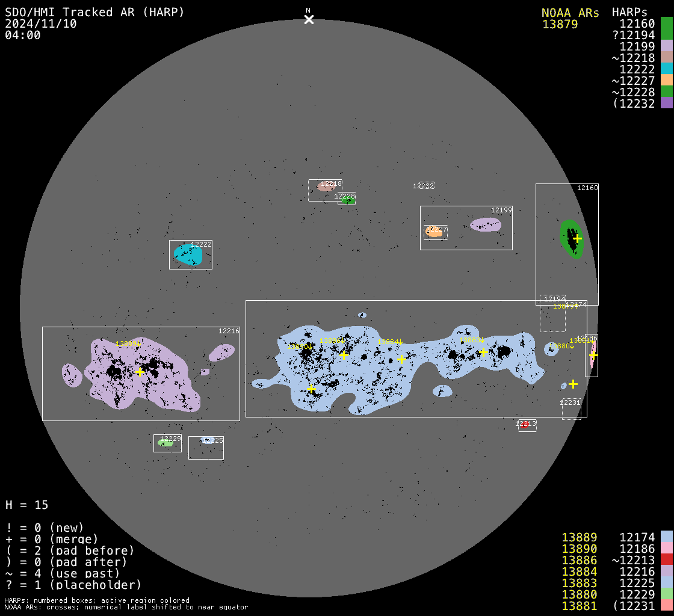Click the yellow cross inside lavender region 12216
The image size is (674, 616).
pyautogui.click(x=140, y=372)
